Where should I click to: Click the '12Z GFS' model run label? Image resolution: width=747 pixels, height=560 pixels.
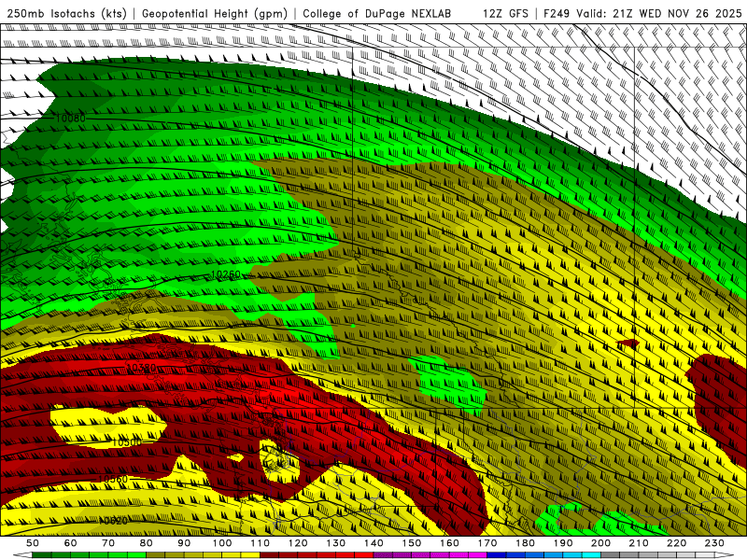pos(505,13)
